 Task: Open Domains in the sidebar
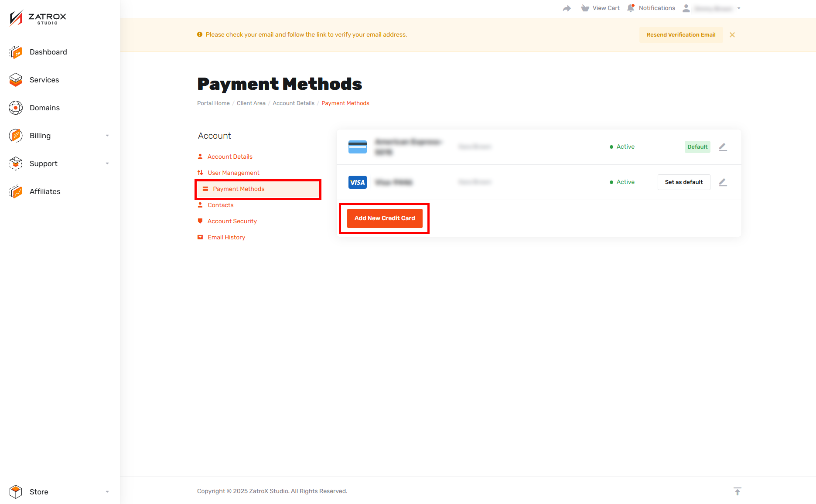tap(45, 108)
